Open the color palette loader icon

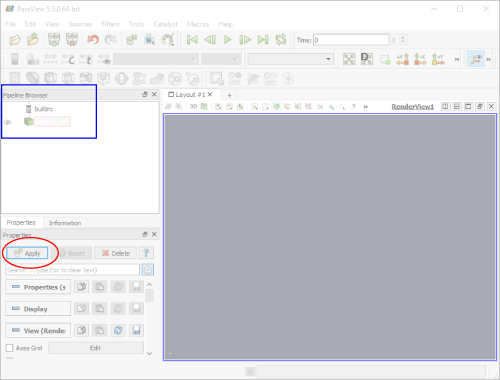(x=167, y=40)
